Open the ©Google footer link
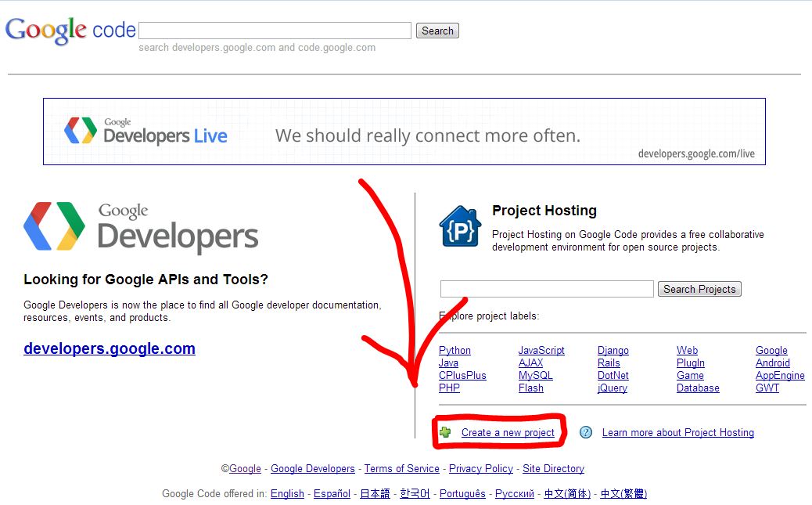The height and width of the screenshot is (505, 812). pyautogui.click(x=245, y=469)
